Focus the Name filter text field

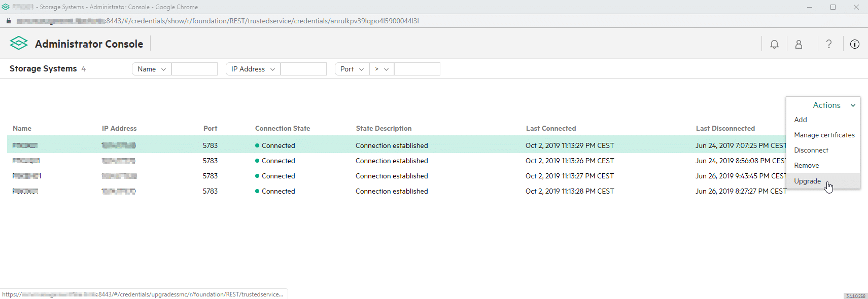click(x=194, y=69)
